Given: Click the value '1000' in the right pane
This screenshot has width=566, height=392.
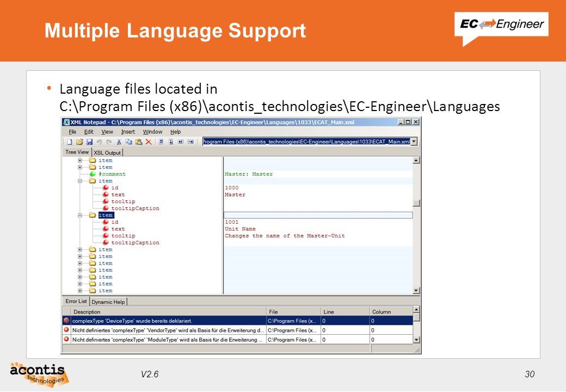Looking at the screenshot, I should click(231, 188).
